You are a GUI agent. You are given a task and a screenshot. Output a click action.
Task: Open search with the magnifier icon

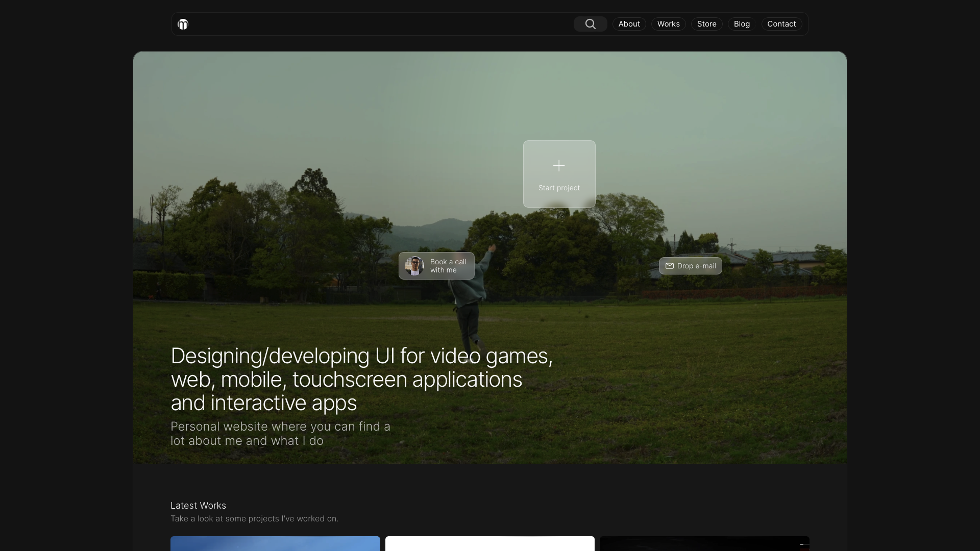point(590,24)
